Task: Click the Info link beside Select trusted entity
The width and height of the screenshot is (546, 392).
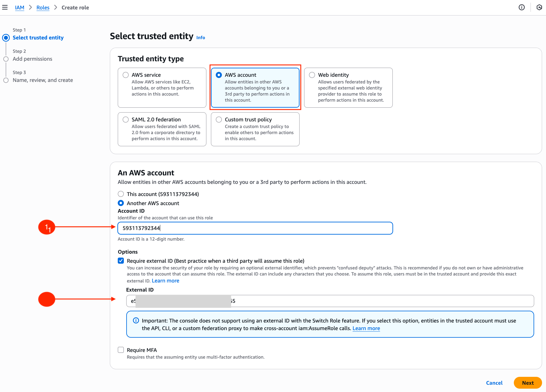Action: click(x=201, y=38)
